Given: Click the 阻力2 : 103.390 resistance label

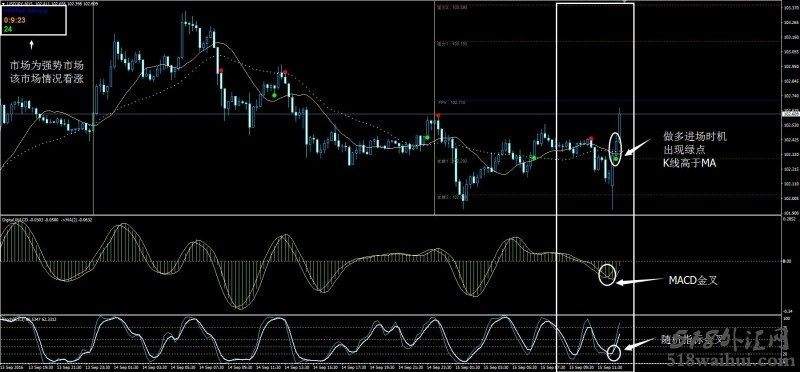Looking at the screenshot, I should pos(452,8).
